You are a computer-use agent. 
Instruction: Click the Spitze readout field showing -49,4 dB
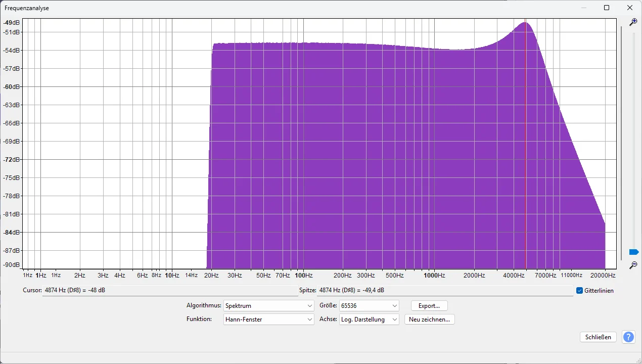(x=445, y=291)
